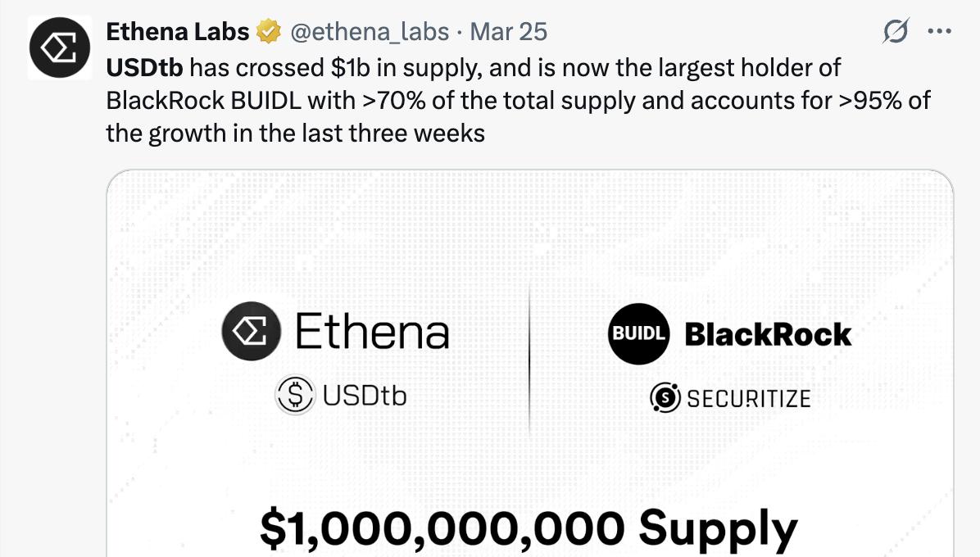Open the Ethena Labs display name link

point(178,32)
